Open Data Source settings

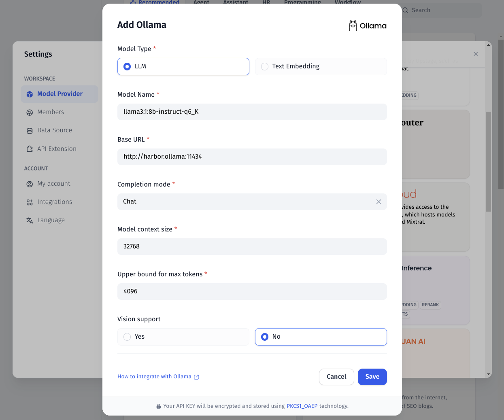point(60,130)
